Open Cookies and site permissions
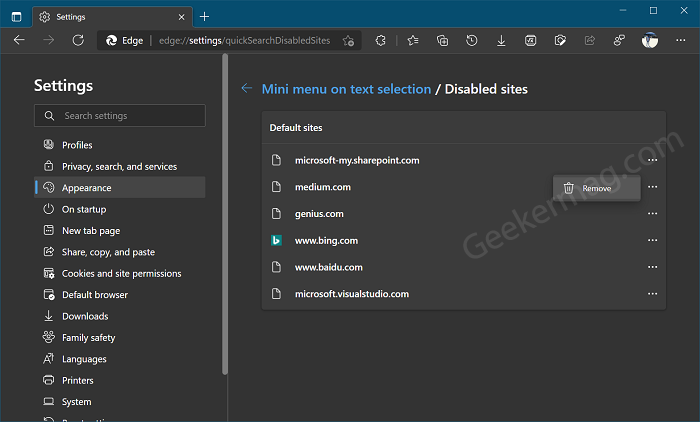The width and height of the screenshot is (700, 422). (120, 273)
